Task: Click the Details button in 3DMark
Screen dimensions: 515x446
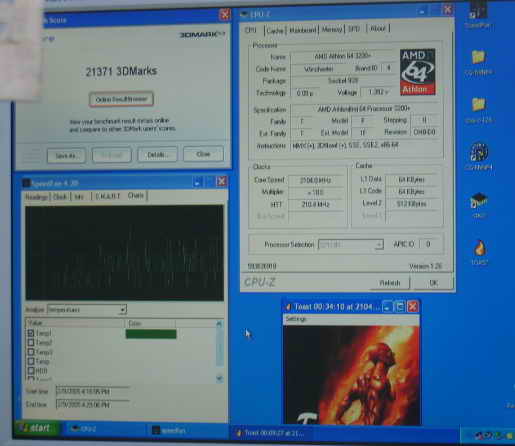Action: (x=157, y=155)
